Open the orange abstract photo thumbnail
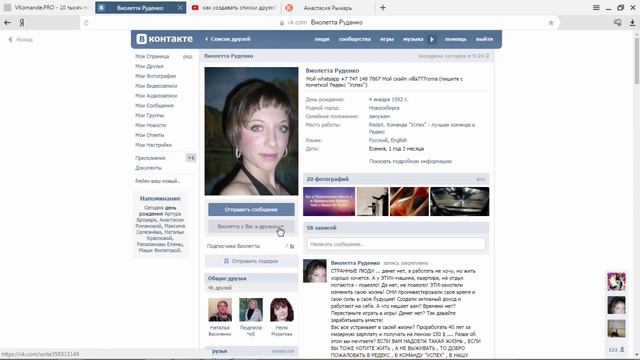Screen dimensions: 640x360 click(x=409, y=201)
